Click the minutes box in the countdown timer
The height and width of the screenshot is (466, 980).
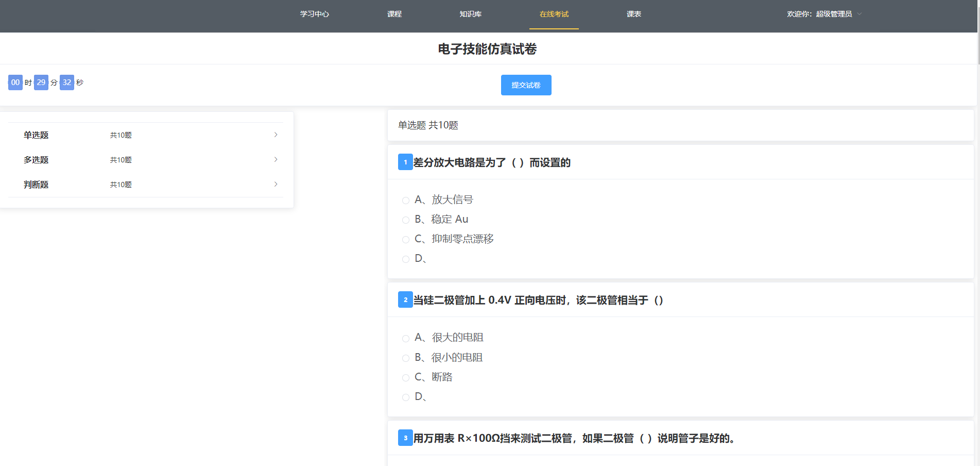click(x=41, y=82)
